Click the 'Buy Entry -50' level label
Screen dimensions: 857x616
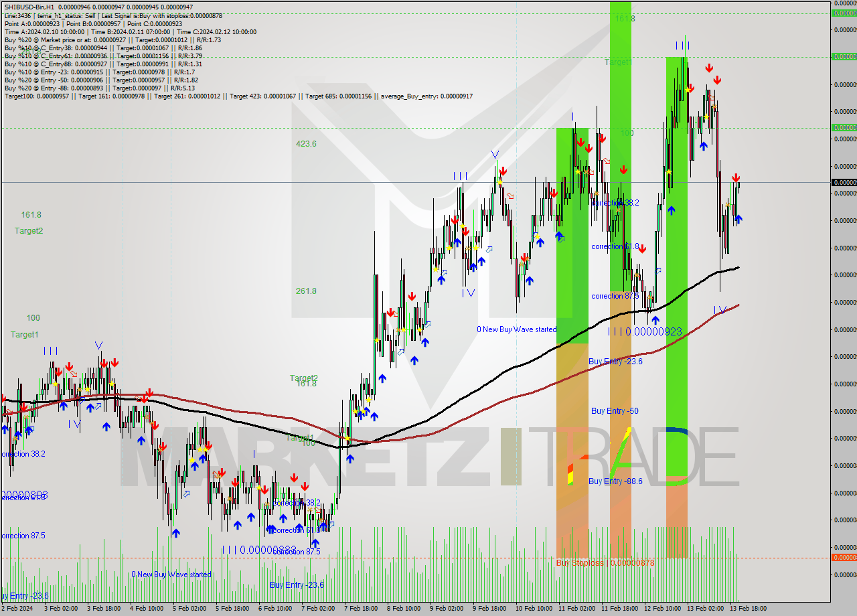pos(614,410)
